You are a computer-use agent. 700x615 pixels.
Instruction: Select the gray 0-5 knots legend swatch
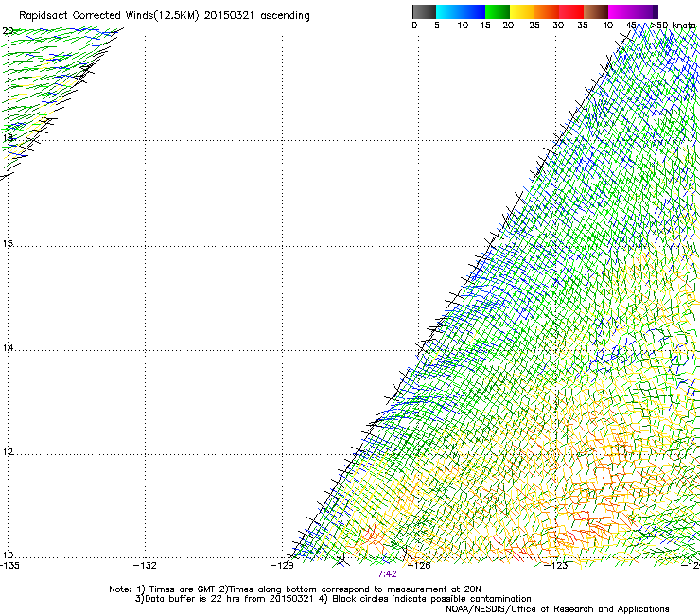[x=424, y=11]
